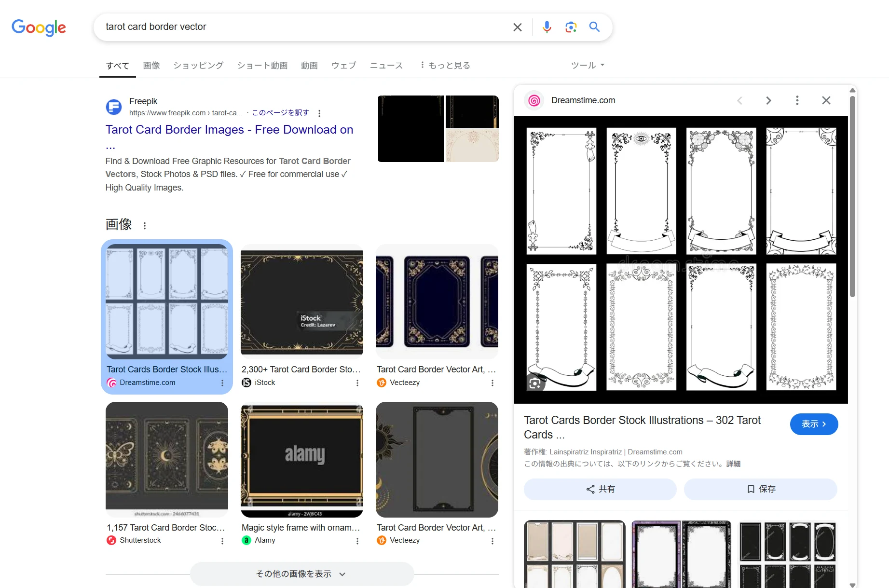The width and height of the screenshot is (889, 588).
Task: Switch to the ショート動画 tab
Action: point(262,65)
